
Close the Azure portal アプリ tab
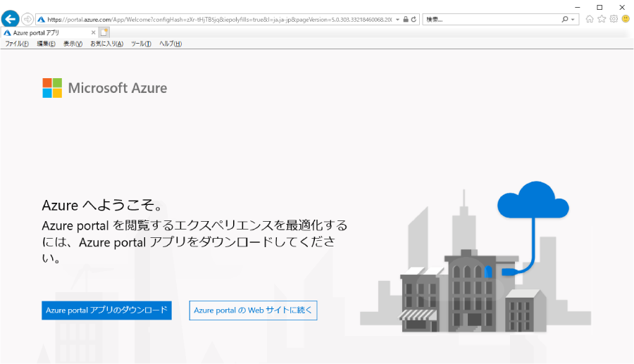point(94,32)
